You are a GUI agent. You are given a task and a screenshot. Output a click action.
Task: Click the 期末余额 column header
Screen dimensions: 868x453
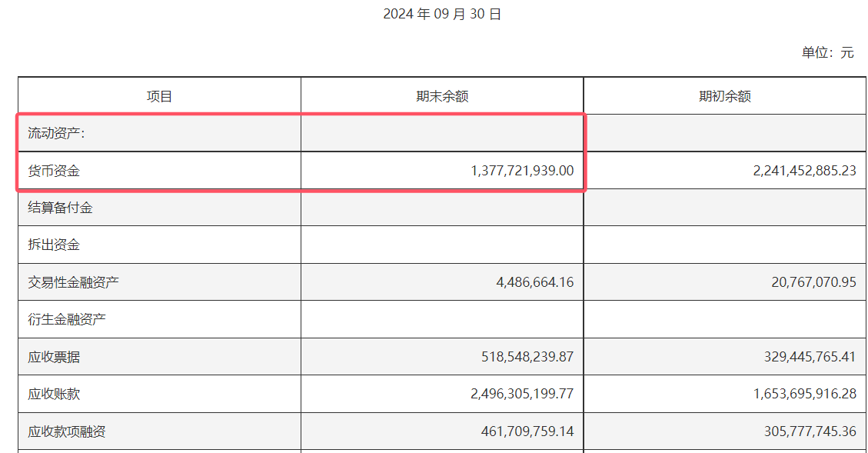click(x=442, y=96)
